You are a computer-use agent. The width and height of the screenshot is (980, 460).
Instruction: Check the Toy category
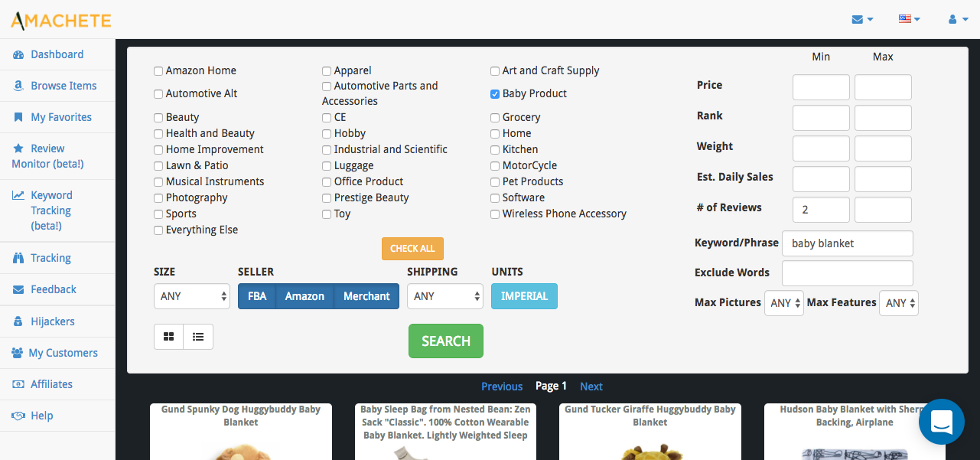click(327, 214)
